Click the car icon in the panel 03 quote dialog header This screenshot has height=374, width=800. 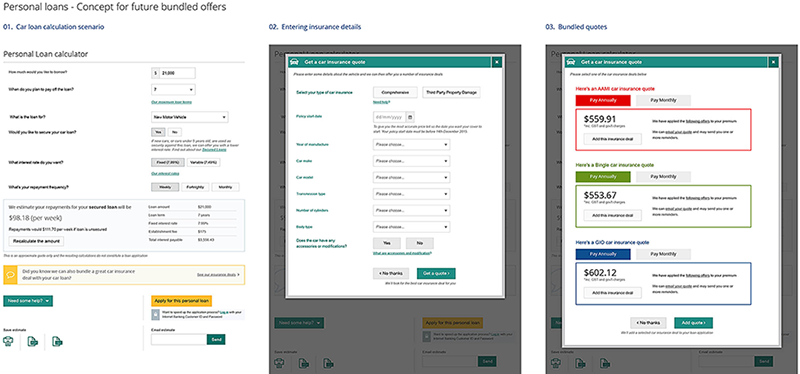point(570,62)
